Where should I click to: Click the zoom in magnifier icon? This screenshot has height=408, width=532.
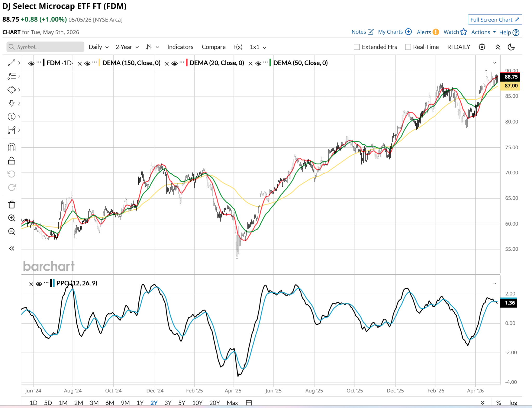point(12,218)
